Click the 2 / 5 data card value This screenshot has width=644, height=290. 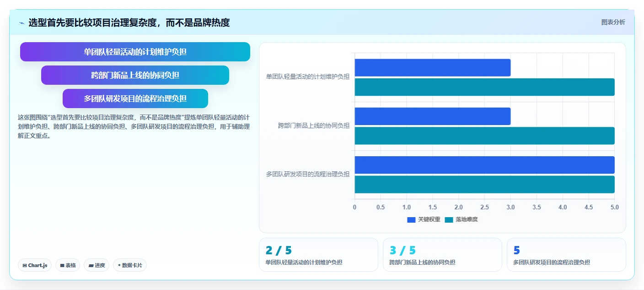point(278,250)
